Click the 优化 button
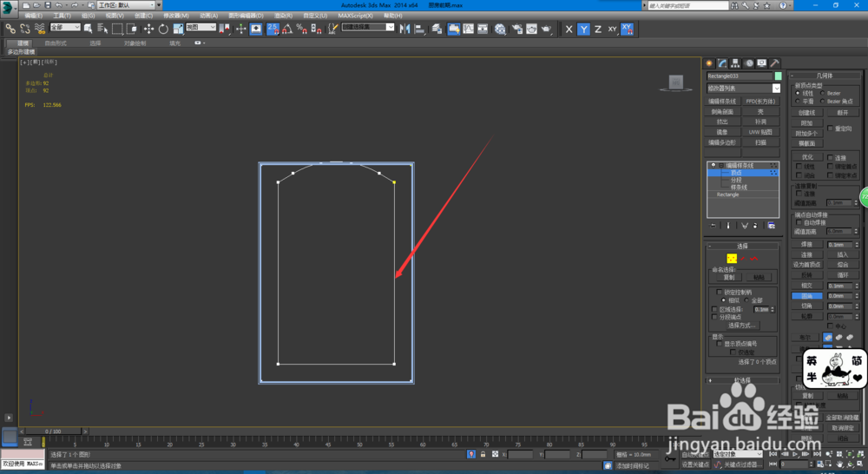868x474 pixels. 807,157
